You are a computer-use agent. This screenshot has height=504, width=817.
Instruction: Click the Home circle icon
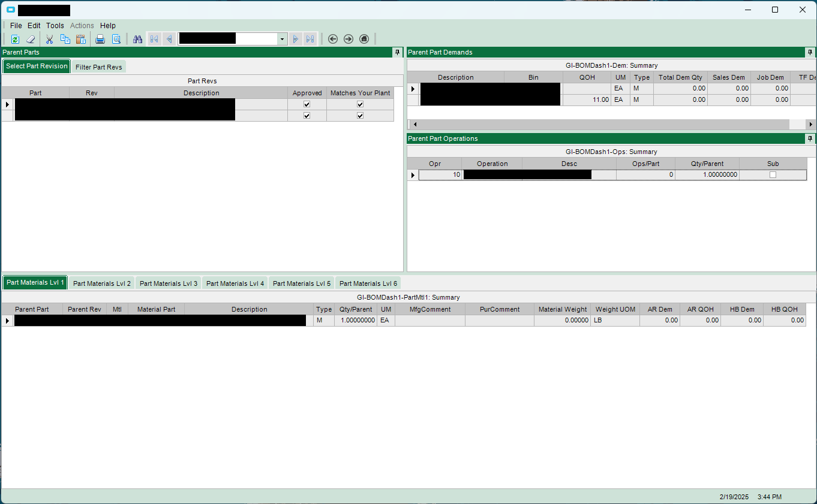click(x=364, y=39)
